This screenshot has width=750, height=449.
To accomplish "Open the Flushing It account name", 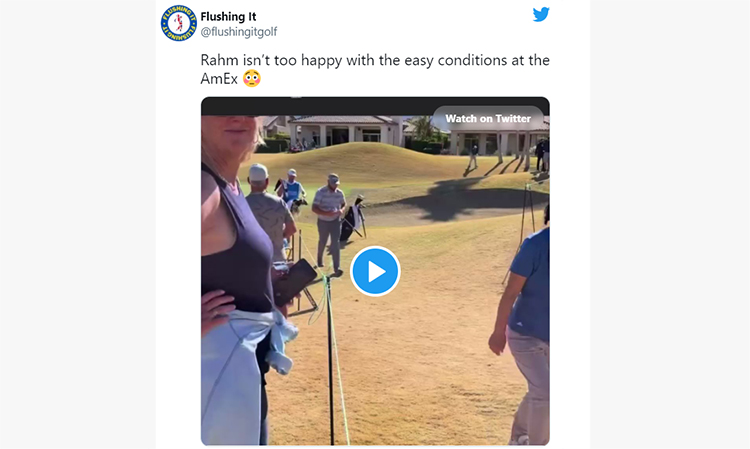I will point(228,17).
